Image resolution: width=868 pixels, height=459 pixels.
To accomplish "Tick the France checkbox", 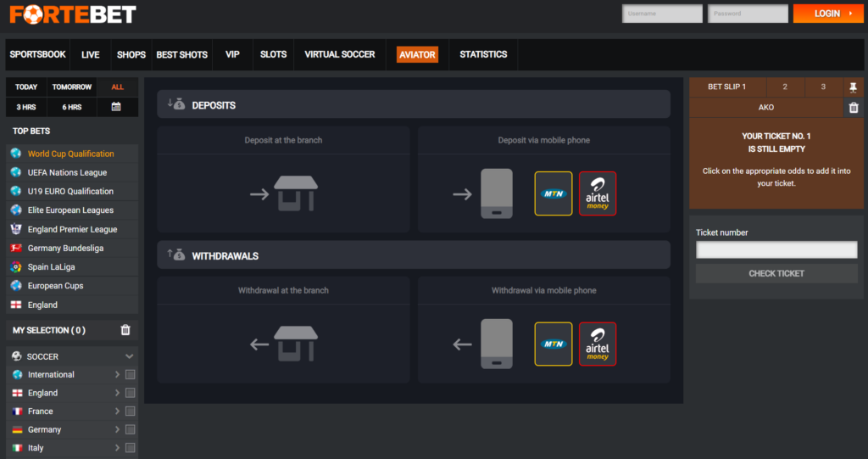I will tap(130, 411).
